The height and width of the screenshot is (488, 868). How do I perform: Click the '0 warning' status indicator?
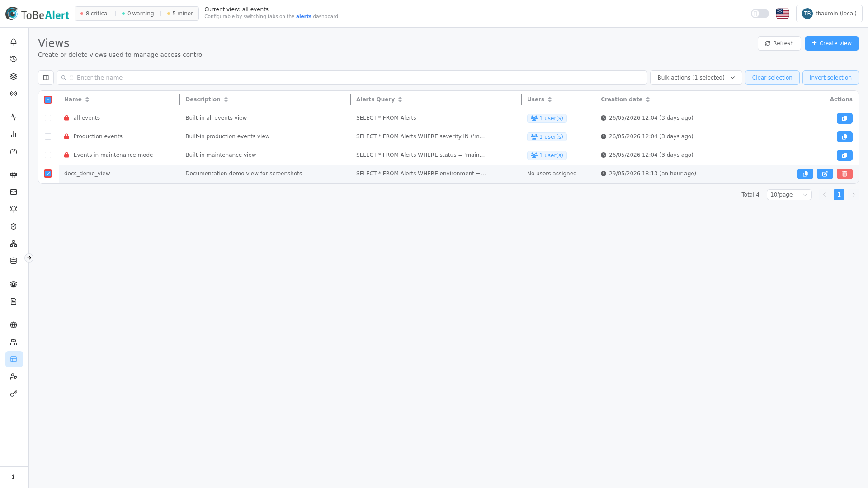[138, 14]
